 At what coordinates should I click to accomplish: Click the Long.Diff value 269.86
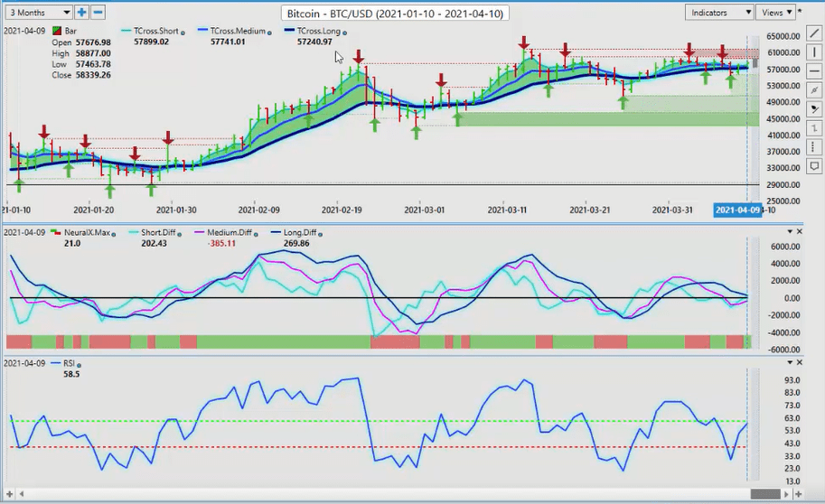click(296, 244)
